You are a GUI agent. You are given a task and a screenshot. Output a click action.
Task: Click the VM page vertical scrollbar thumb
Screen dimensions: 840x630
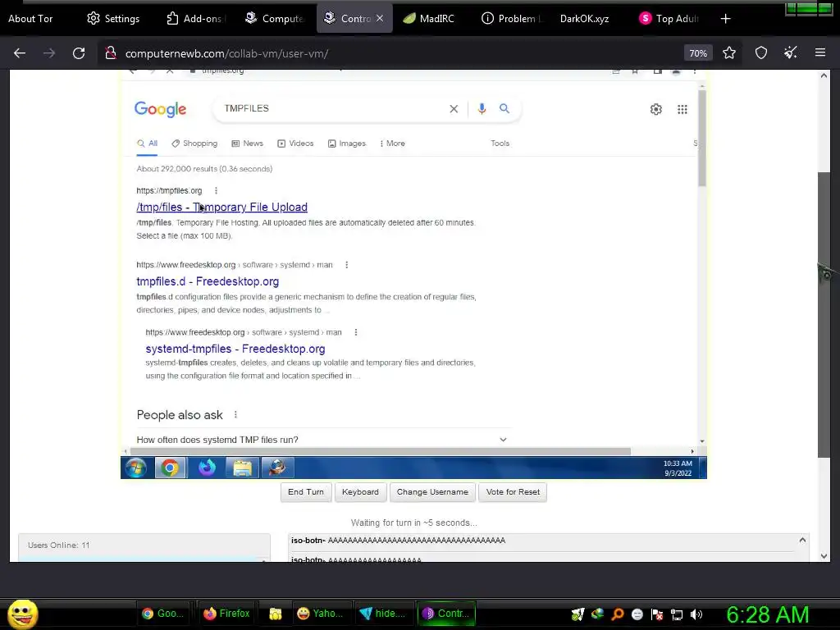coord(702,138)
